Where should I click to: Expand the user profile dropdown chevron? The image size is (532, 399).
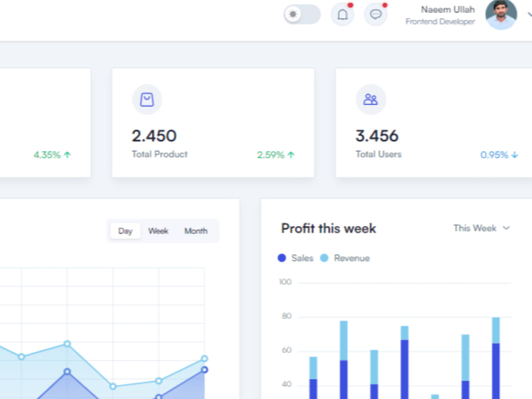pos(530,14)
